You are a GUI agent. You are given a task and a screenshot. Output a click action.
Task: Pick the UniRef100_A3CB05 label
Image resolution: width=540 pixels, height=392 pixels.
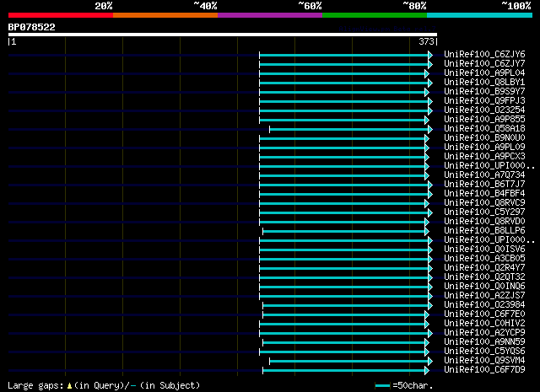(x=484, y=259)
